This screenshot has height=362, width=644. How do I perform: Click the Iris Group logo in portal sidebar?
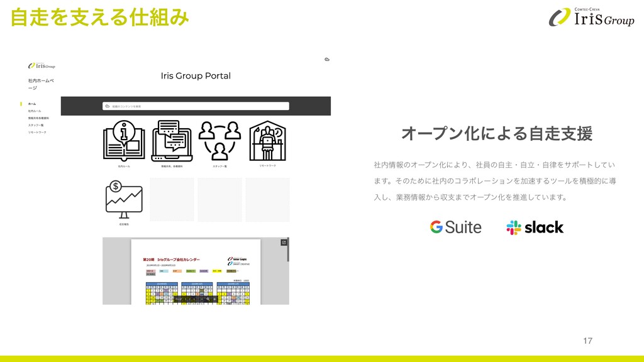(42, 65)
